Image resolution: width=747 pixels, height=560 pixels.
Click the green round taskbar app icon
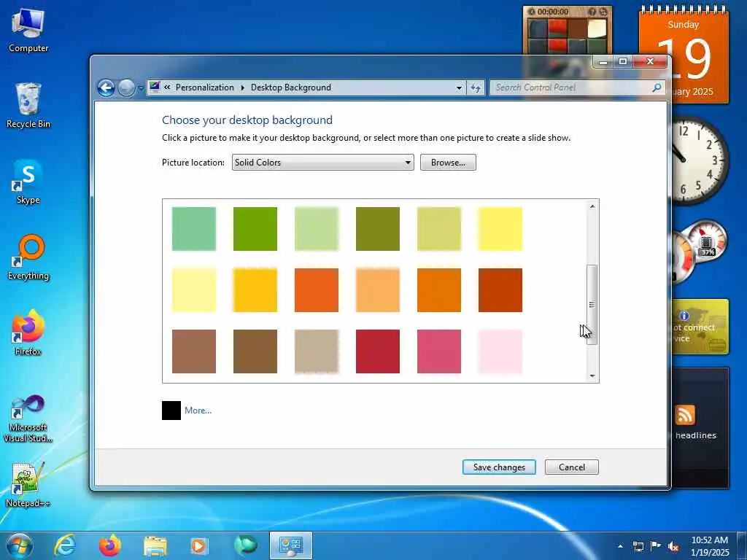click(x=245, y=545)
